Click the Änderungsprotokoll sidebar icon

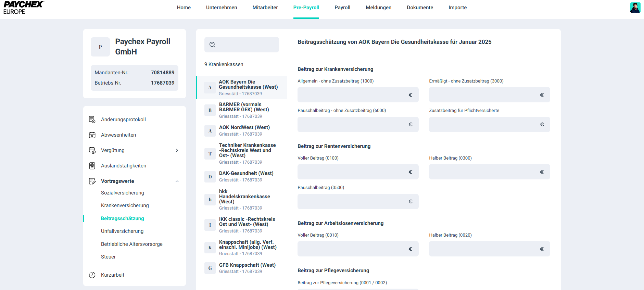[x=92, y=119]
